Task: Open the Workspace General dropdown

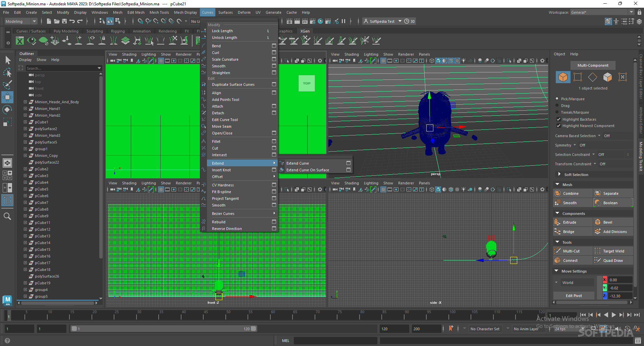Action: tap(602, 12)
